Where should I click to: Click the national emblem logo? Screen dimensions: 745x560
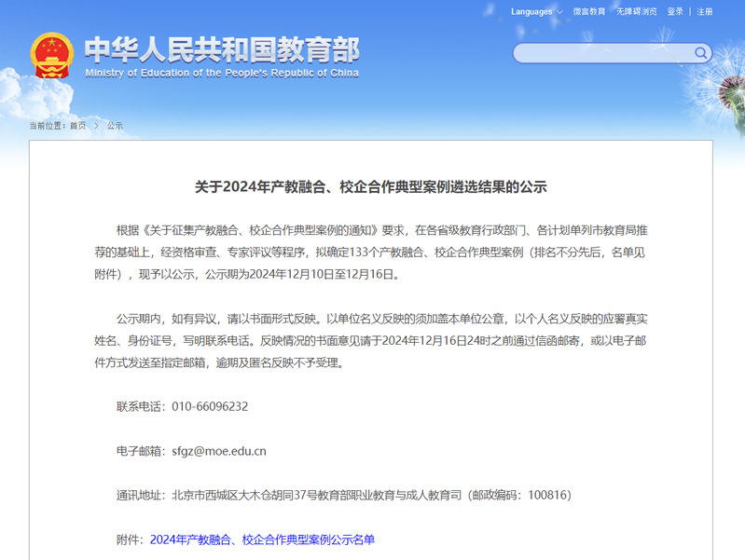(51, 56)
